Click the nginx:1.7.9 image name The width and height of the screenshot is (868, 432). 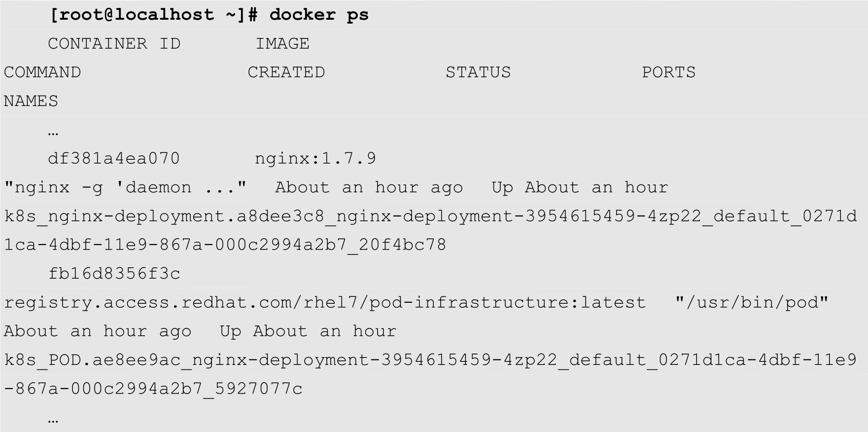[315, 158]
